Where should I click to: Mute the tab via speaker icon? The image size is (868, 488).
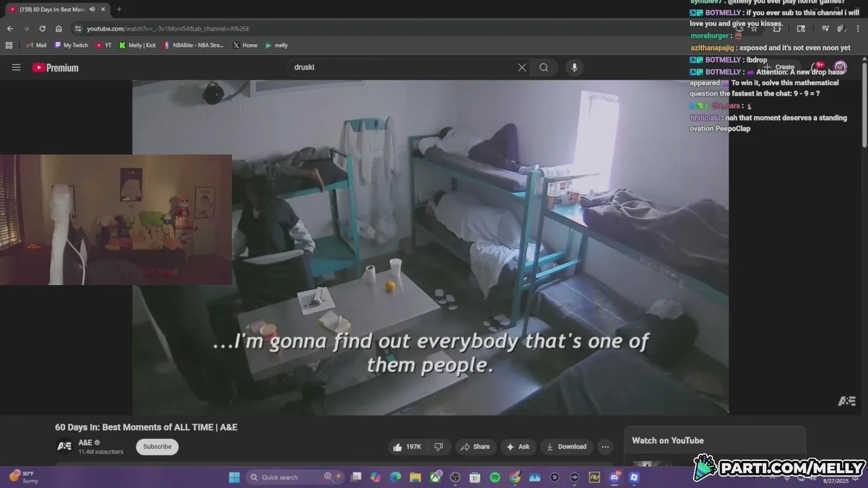coord(92,9)
